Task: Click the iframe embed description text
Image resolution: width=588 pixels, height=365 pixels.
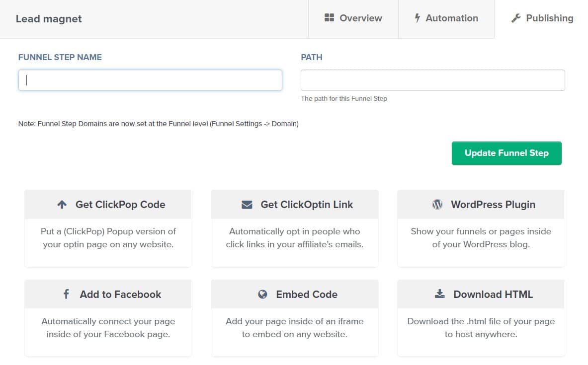Action: pos(294,328)
